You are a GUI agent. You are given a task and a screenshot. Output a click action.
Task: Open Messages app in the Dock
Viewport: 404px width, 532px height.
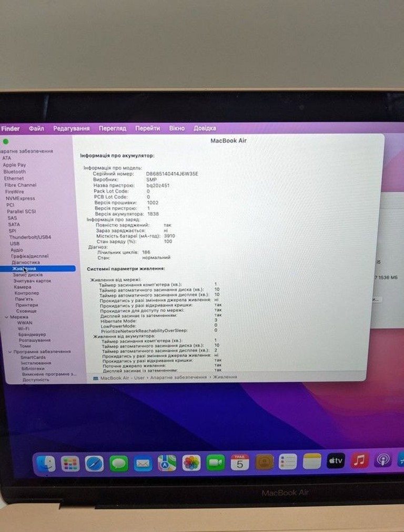click(118, 463)
